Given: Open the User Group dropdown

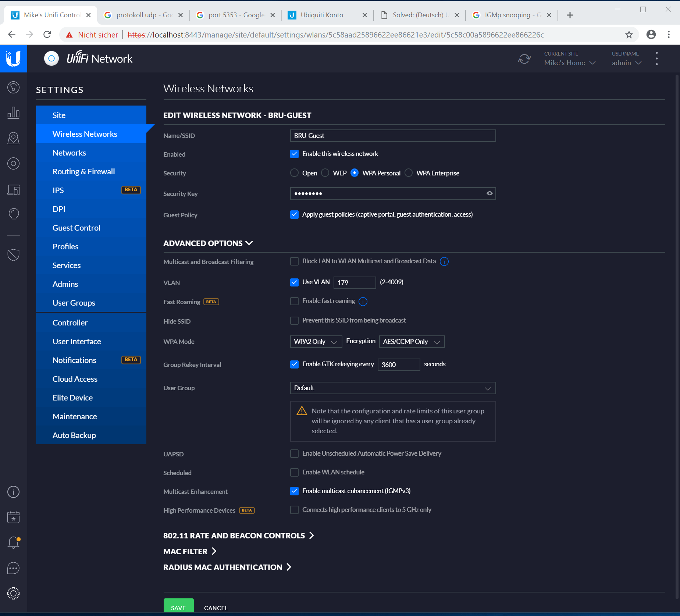Looking at the screenshot, I should (392, 388).
